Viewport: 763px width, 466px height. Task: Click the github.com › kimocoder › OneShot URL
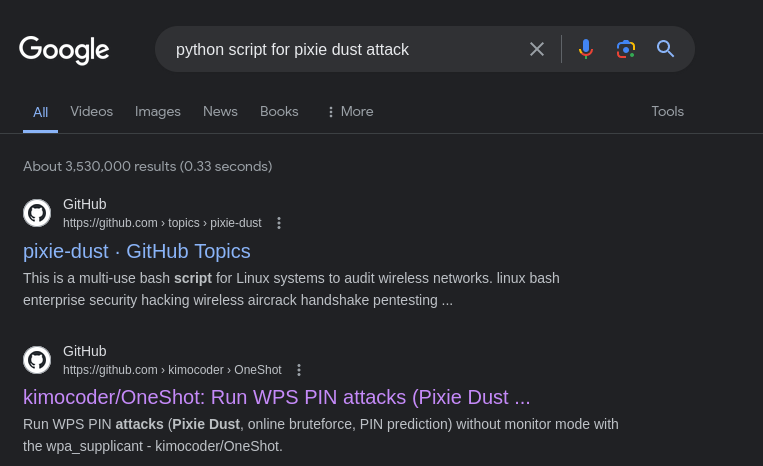click(172, 370)
